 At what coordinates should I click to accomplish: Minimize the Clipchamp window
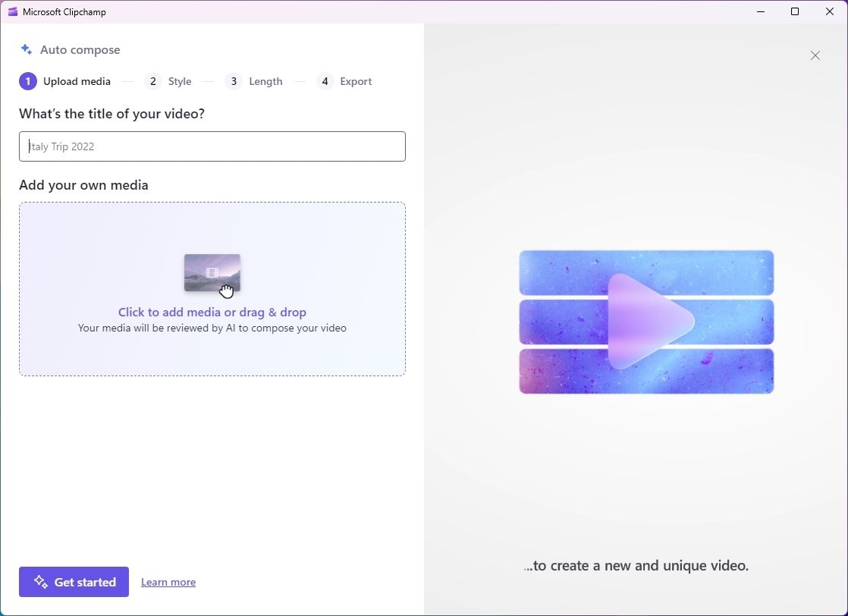pyautogui.click(x=760, y=11)
